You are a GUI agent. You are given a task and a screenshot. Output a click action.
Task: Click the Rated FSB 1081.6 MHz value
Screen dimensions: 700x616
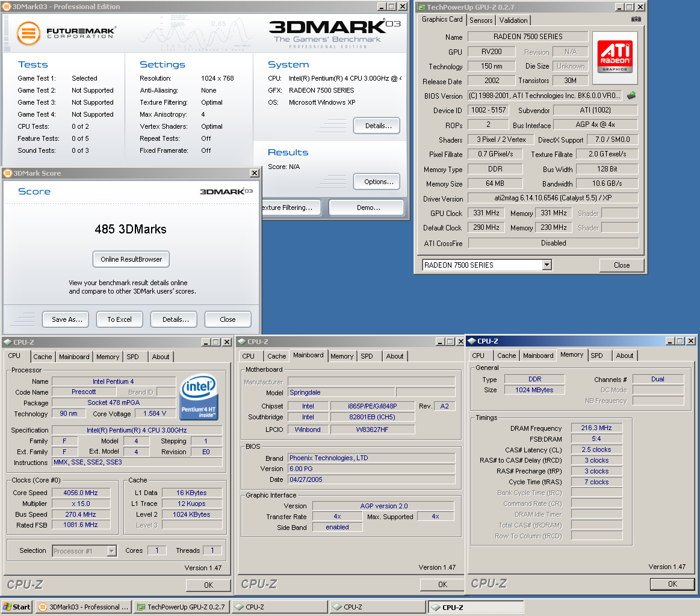coord(81,525)
